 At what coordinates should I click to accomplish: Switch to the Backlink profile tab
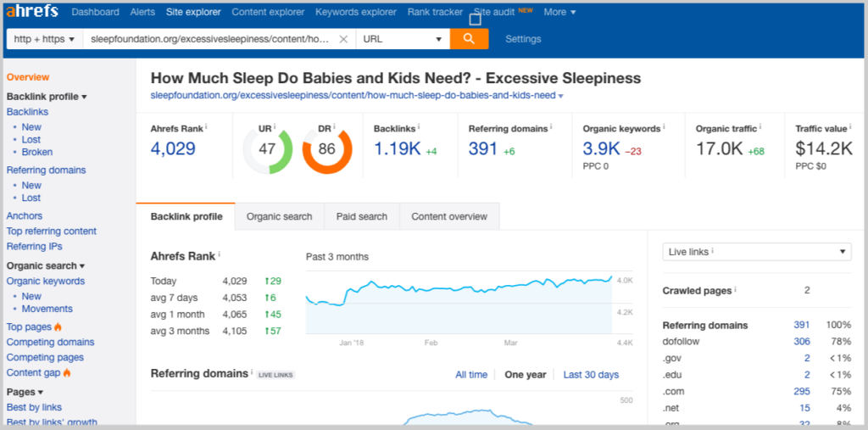186,216
